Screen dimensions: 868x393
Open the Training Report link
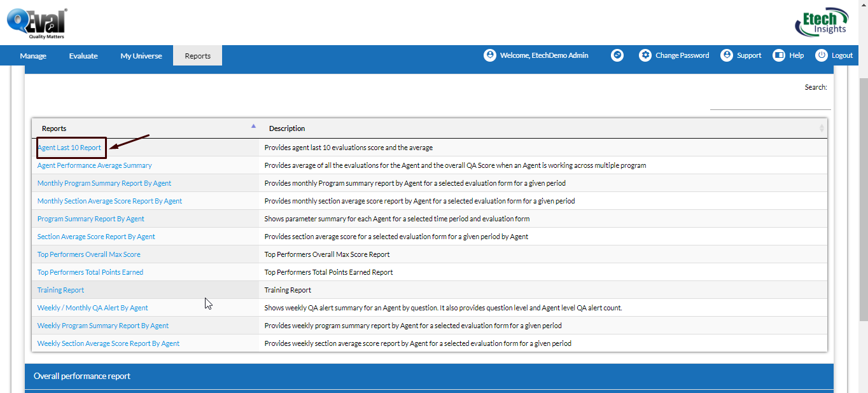(x=60, y=290)
